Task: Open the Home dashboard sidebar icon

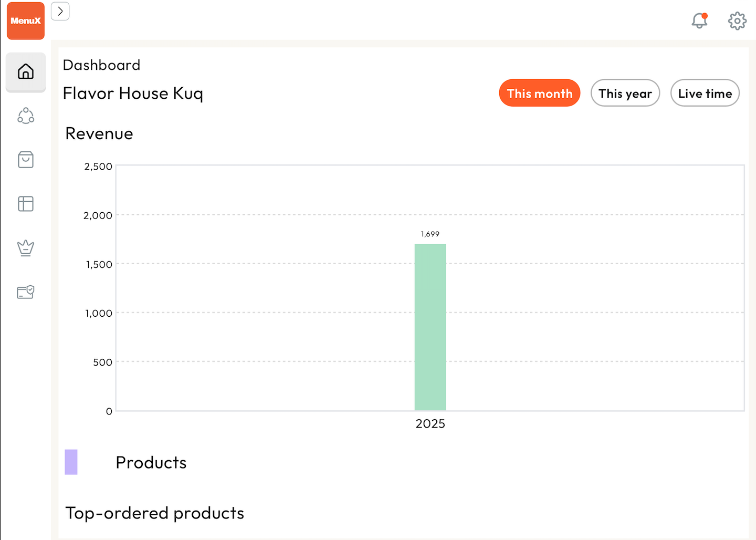Action: click(26, 72)
